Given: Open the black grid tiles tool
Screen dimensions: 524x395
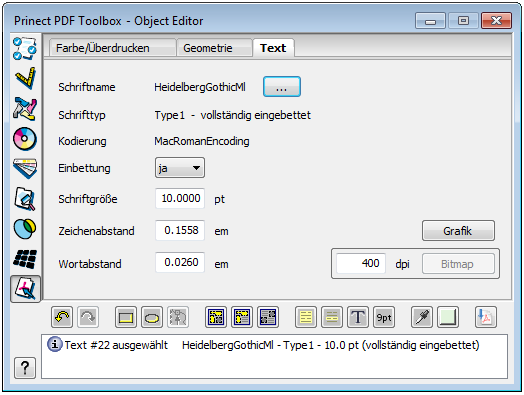Looking at the screenshot, I should pyautogui.click(x=25, y=259).
